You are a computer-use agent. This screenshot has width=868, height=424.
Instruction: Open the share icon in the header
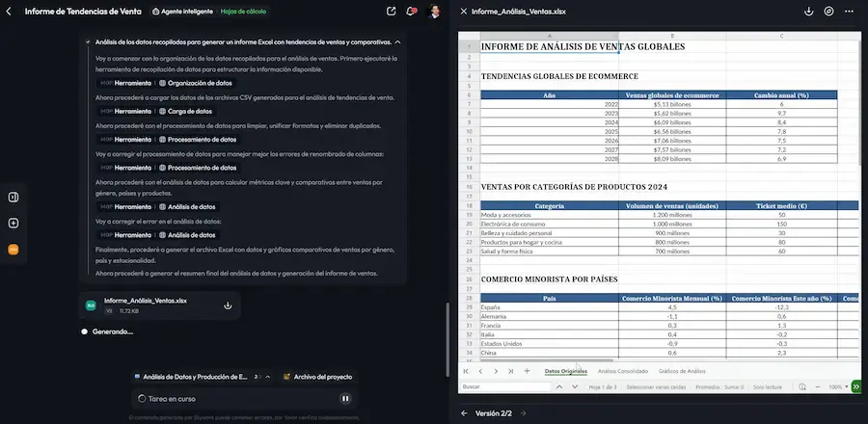pos(392,11)
